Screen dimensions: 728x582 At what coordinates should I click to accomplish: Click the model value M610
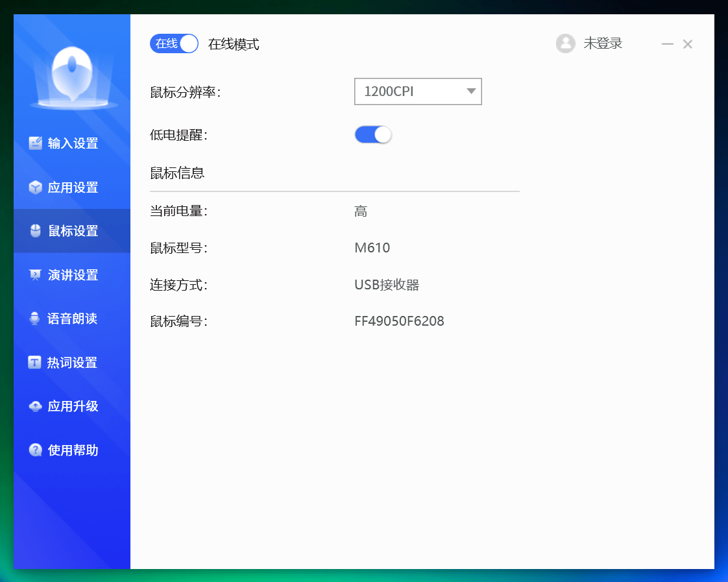pos(372,248)
